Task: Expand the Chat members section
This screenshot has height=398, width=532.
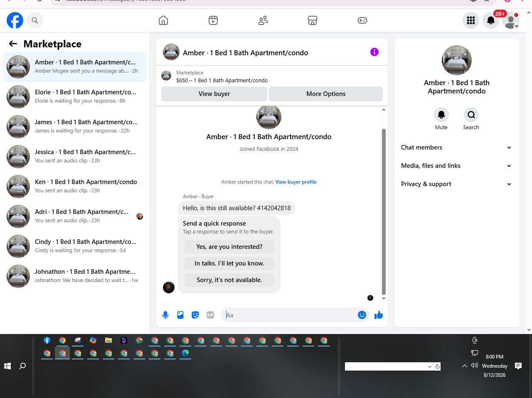Action: tap(456, 147)
